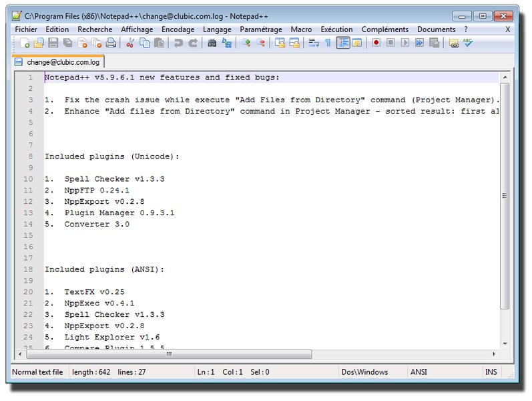Click the text 'Included plugins (Unicode):'
The width and height of the screenshot is (532, 401).
[112, 156]
